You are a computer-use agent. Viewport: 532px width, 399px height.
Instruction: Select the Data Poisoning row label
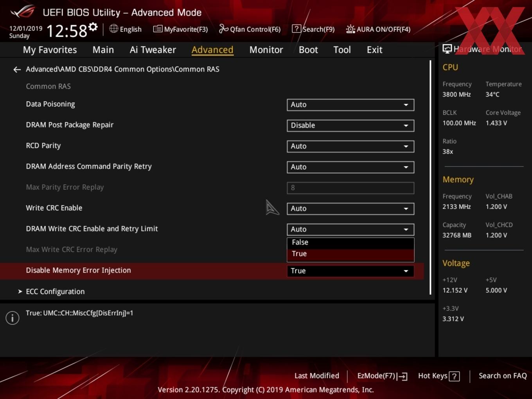(50, 104)
